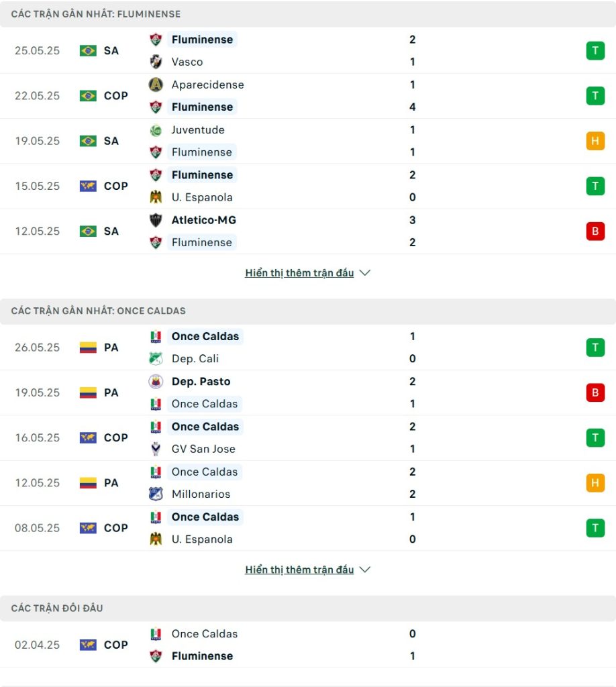This screenshot has width=616, height=687.
Task: Click the Brazil flag beside 25.05.25 match
Action: (88, 51)
